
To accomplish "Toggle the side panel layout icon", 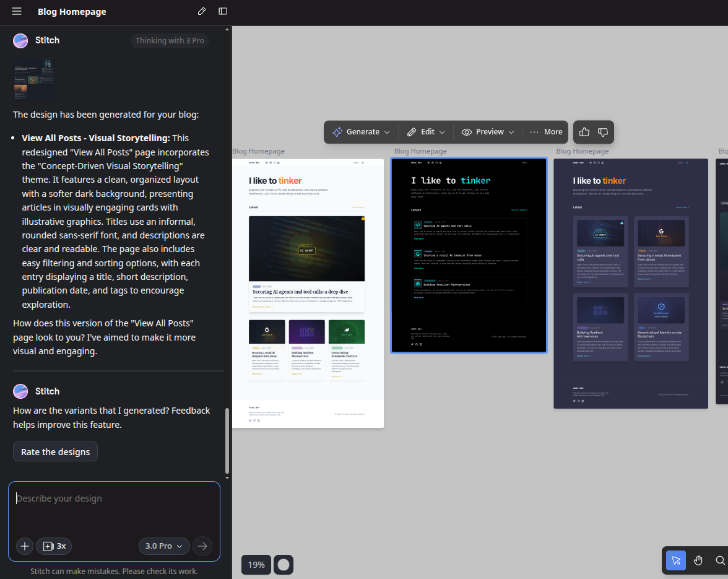I will (x=223, y=11).
